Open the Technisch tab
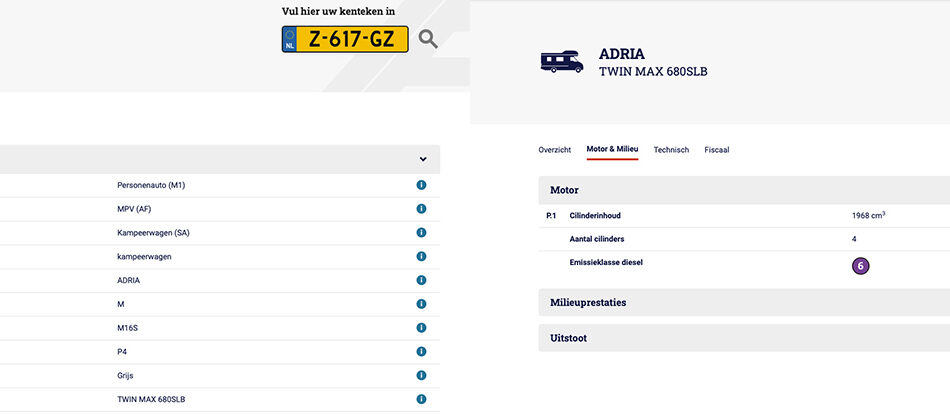This screenshot has height=414, width=950. point(671,150)
